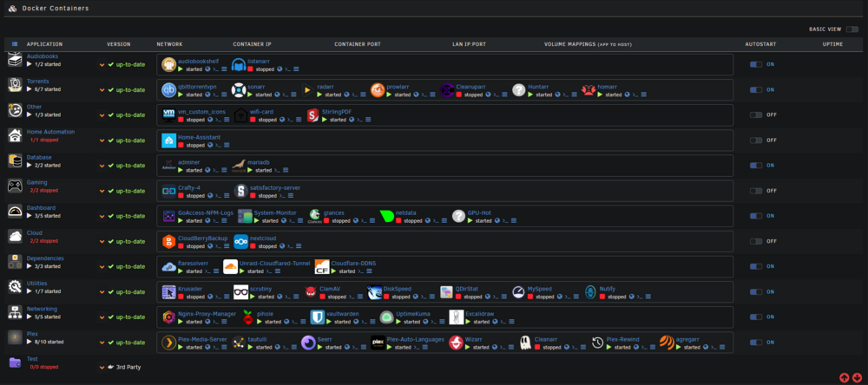Expand the Other folder chevron
The width and height of the screenshot is (868, 385).
point(102,115)
